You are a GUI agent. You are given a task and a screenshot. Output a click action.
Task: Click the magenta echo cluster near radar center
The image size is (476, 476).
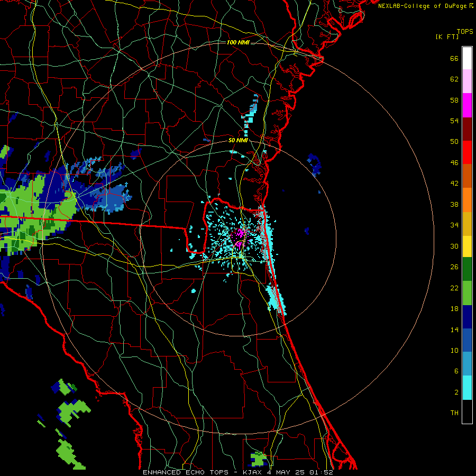pos(241,237)
